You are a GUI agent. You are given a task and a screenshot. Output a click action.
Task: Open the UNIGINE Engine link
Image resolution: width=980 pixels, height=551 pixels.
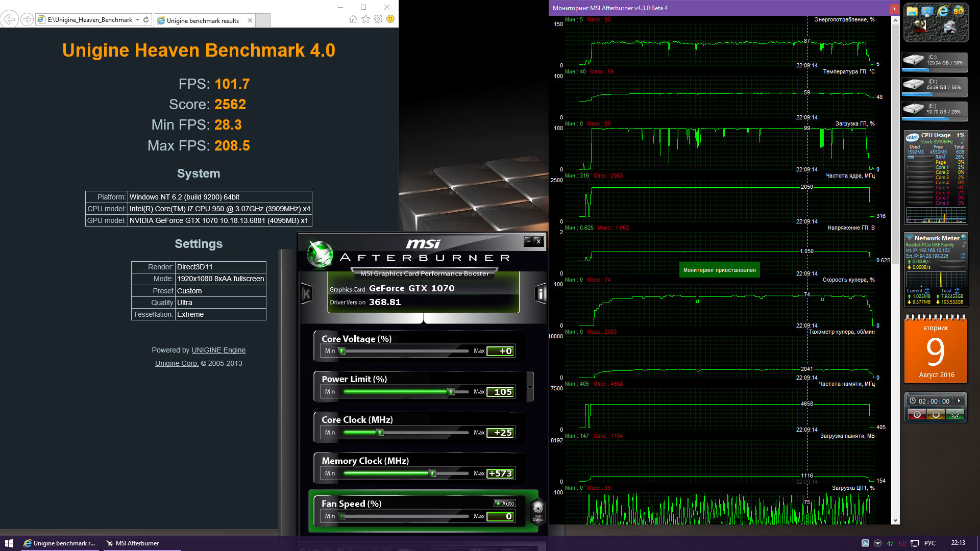[x=218, y=350]
